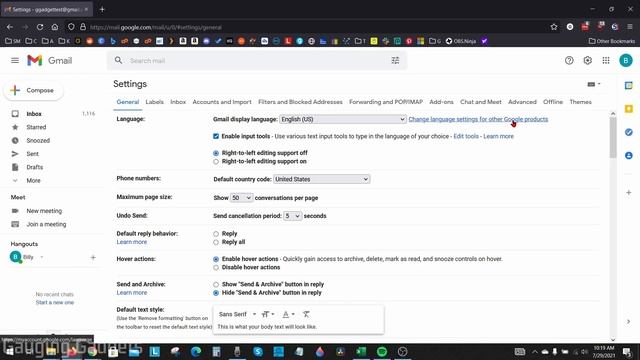Open text color dropdown in text style
Image resolution: width=640 pixels, height=360 pixels.
coord(289,314)
